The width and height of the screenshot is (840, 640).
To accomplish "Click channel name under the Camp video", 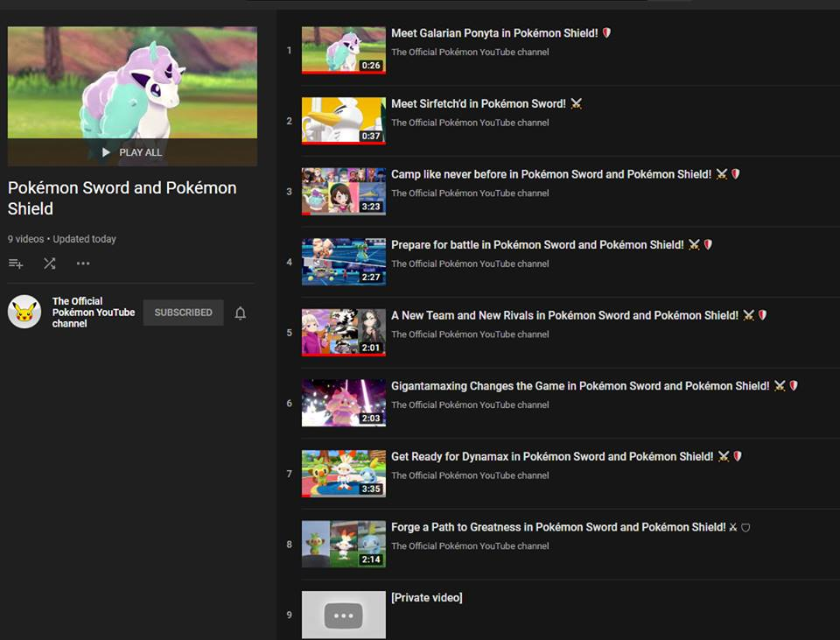I will 470,193.
